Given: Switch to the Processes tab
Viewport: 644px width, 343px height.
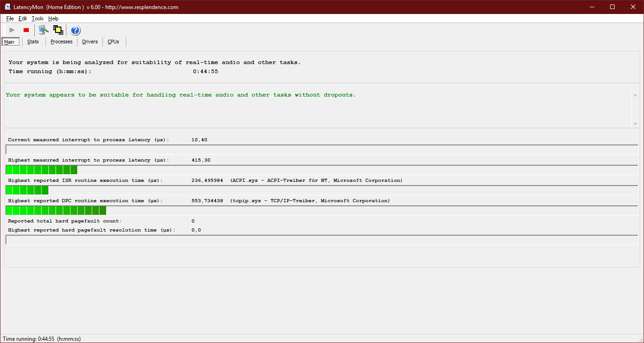Looking at the screenshot, I should [x=61, y=42].
